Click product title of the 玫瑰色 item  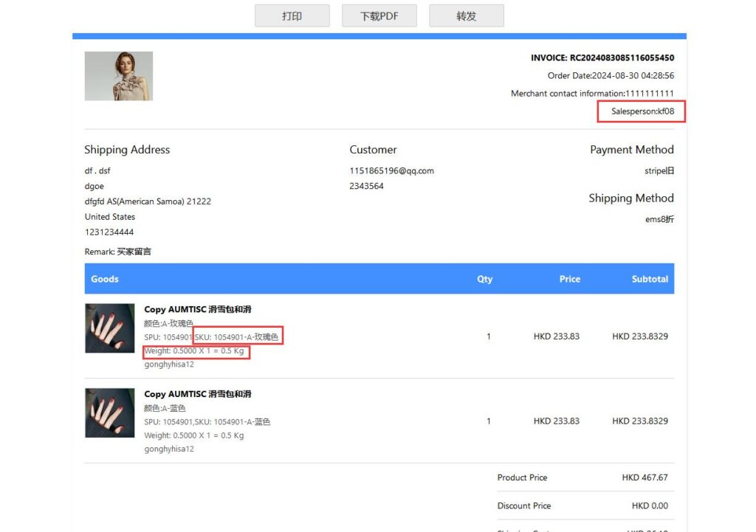(198, 309)
